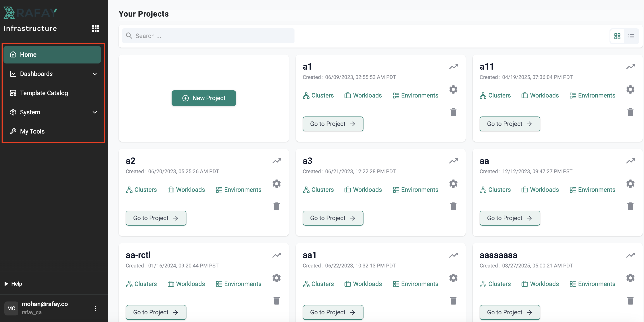Go to Project aa1
The image size is (644, 322).
point(333,312)
